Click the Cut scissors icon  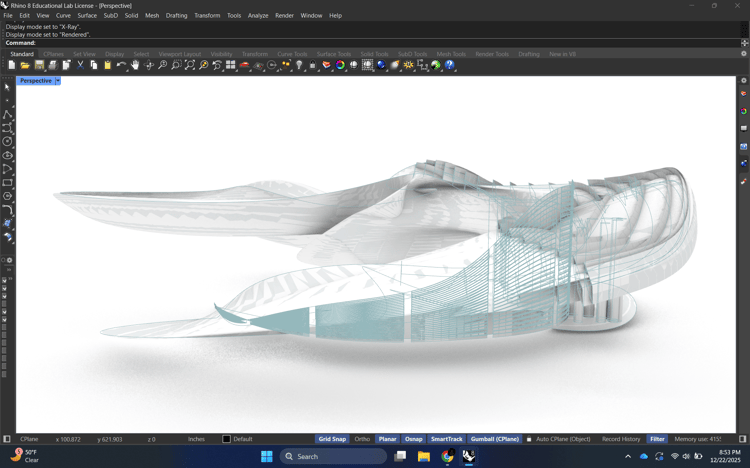pos(80,65)
